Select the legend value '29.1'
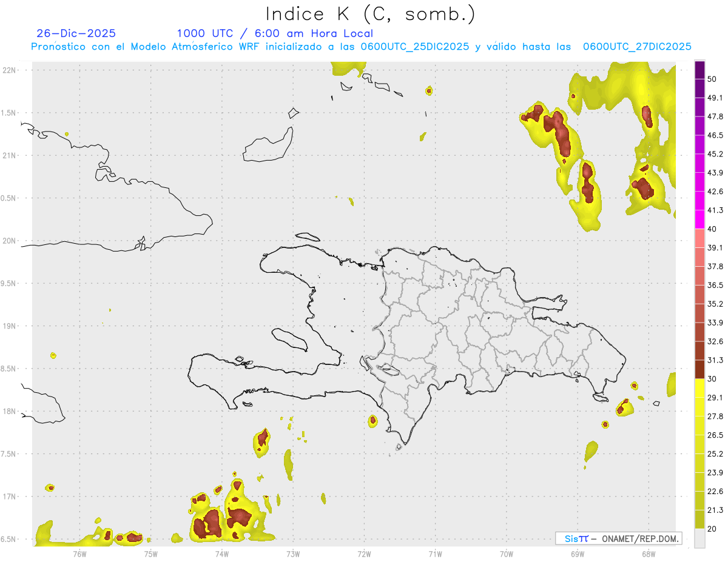The image size is (728, 562). coord(715,397)
